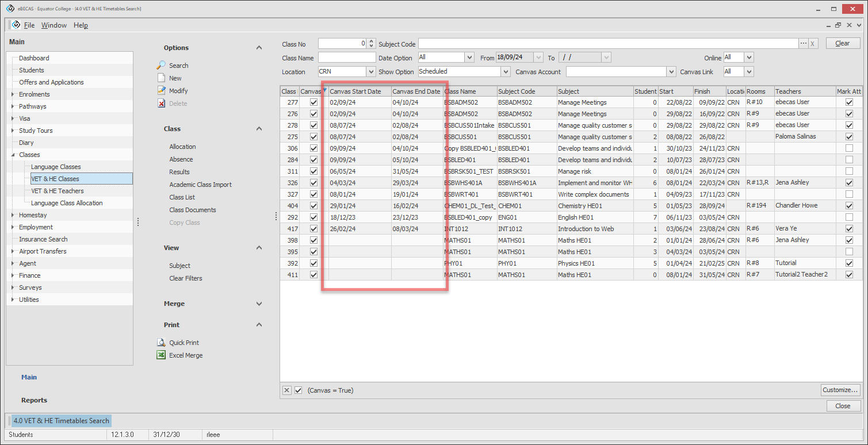Disable the Canvas = True filter checkbox

pos(299,390)
